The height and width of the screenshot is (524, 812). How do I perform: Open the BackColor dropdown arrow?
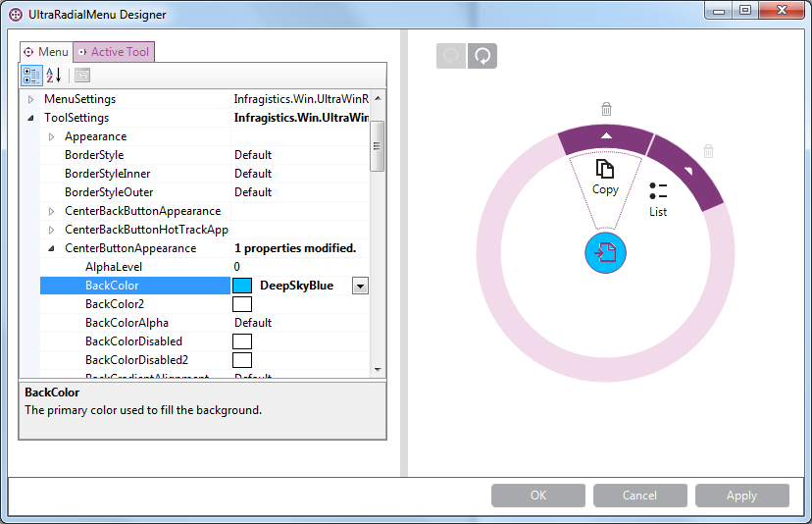tap(360, 286)
